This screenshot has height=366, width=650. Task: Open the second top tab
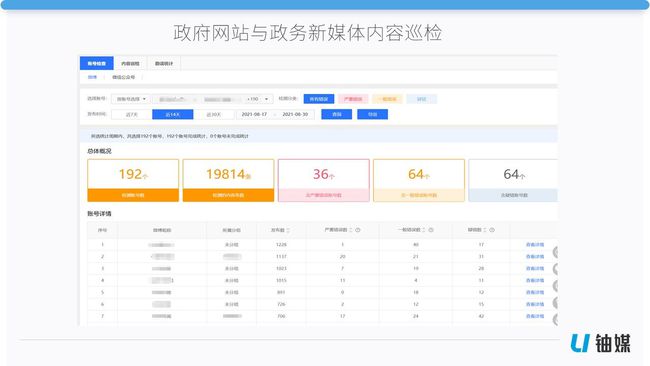130,63
